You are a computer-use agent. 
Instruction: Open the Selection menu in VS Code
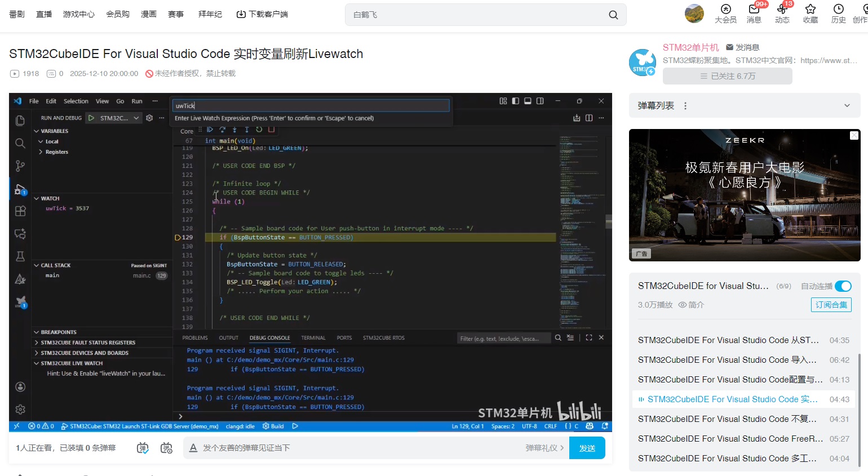[x=76, y=101]
